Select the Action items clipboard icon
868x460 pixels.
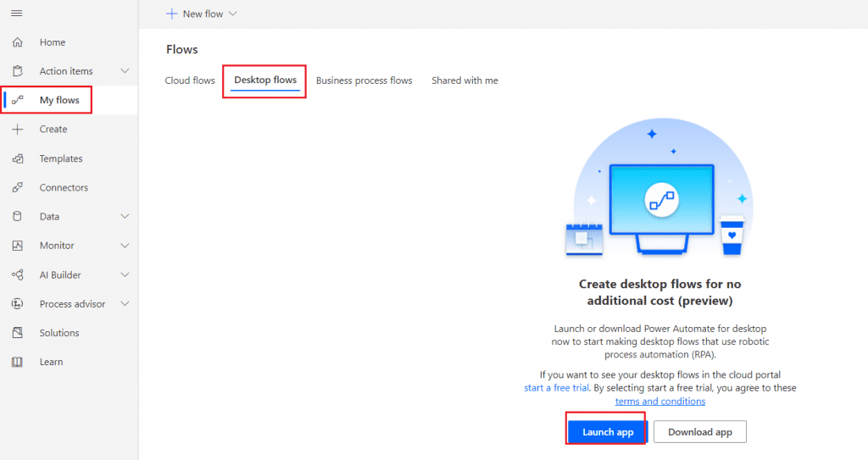click(x=18, y=71)
